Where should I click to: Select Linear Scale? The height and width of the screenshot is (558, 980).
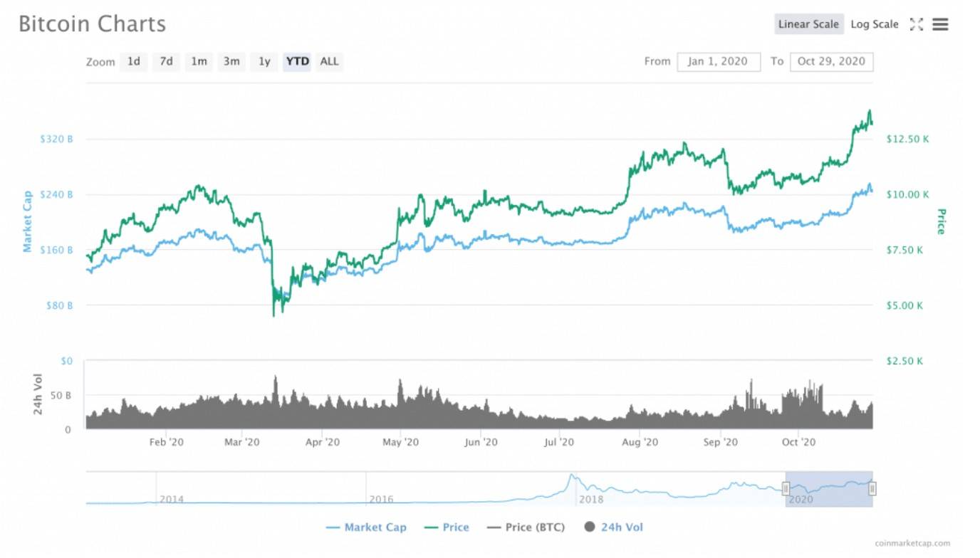(x=808, y=24)
